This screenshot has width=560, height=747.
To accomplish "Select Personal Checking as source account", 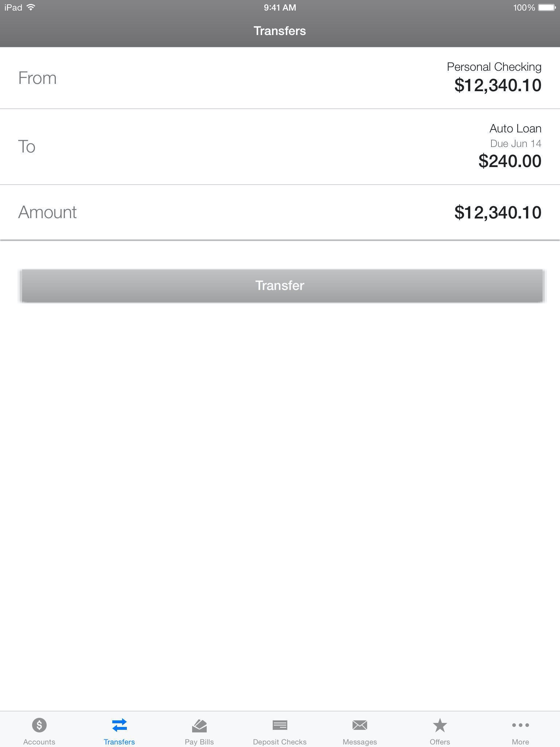I will click(x=494, y=67).
